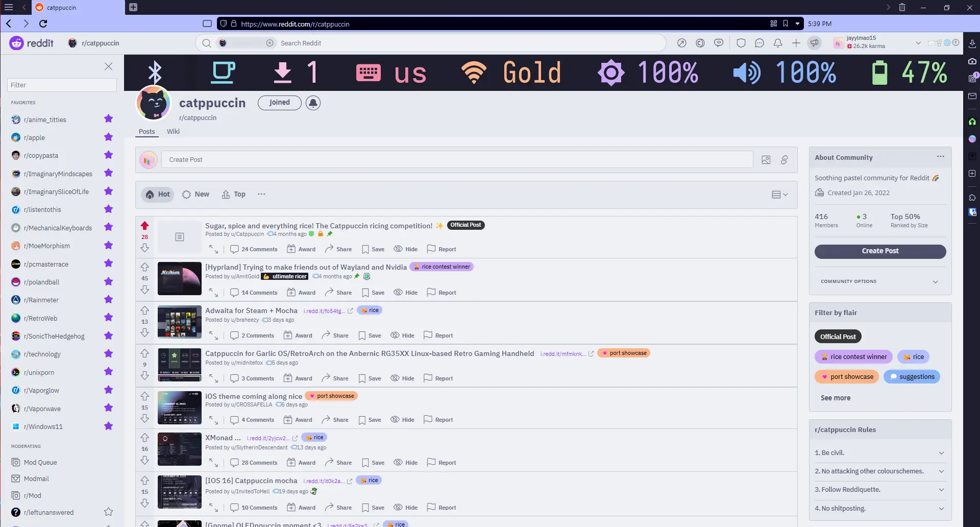This screenshot has height=527, width=980.
Task: Click the image upload icon in Create Post
Action: tap(766, 160)
